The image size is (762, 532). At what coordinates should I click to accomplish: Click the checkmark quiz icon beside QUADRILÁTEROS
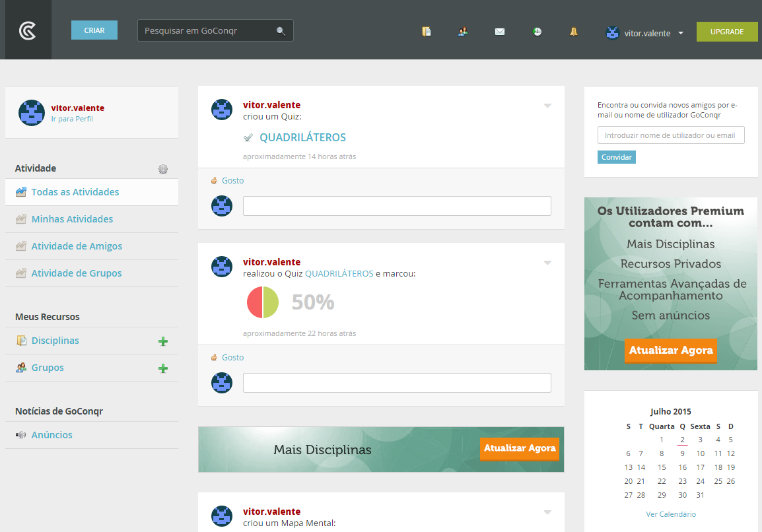pos(248,137)
